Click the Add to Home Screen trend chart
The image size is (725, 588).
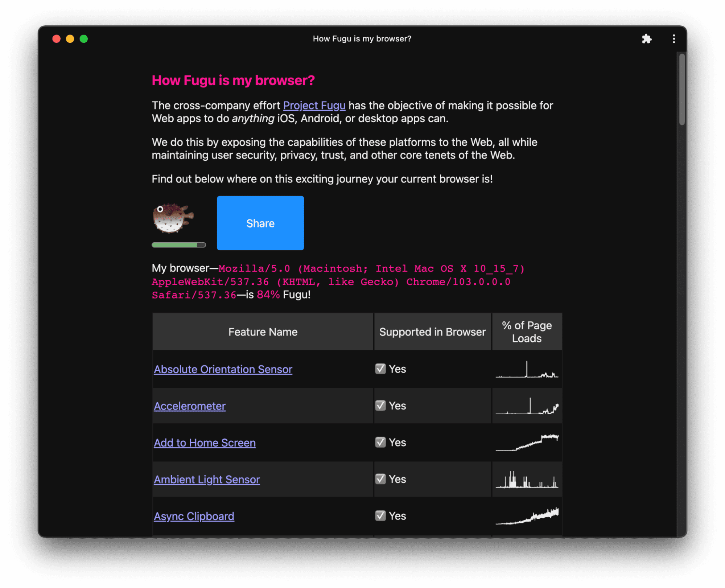point(526,442)
